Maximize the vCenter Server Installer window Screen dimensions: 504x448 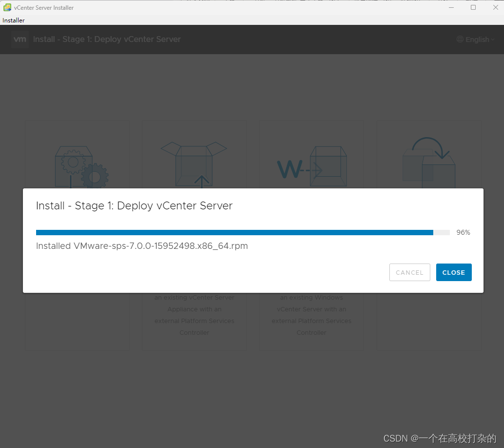tap(473, 7)
